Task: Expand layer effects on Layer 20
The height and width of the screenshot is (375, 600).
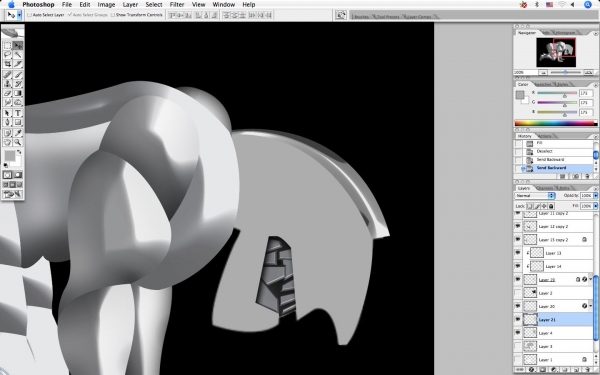Action: pos(590,306)
